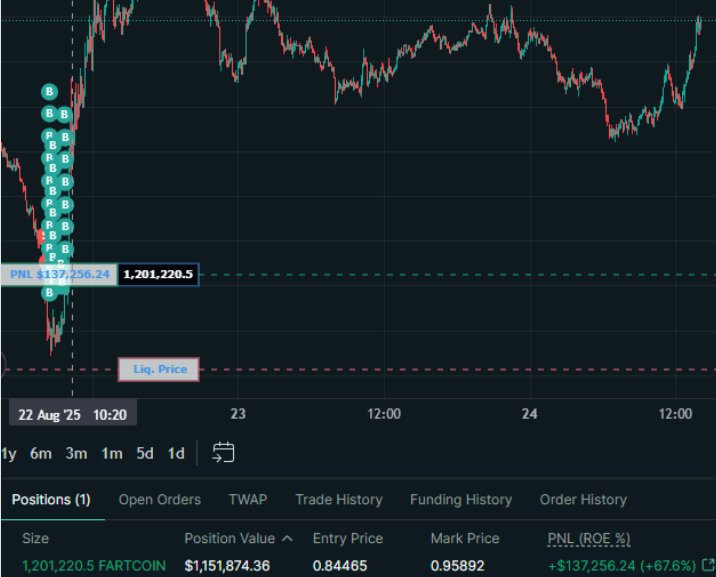Viewport: 716px width, 577px height.
Task: Click the lowest buy marker B on chart
Action: [49, 293]
